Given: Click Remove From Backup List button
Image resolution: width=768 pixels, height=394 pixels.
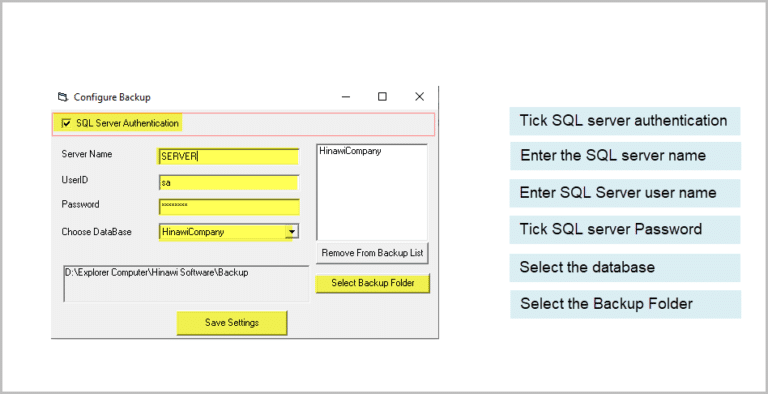Looking at the screenshot, I should point(372,253).
